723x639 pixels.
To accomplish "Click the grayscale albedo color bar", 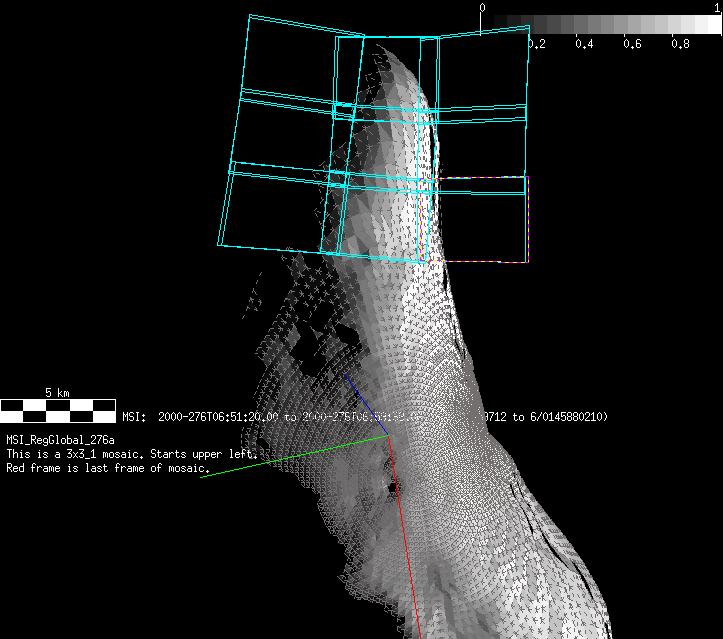I will pos(601,24).
